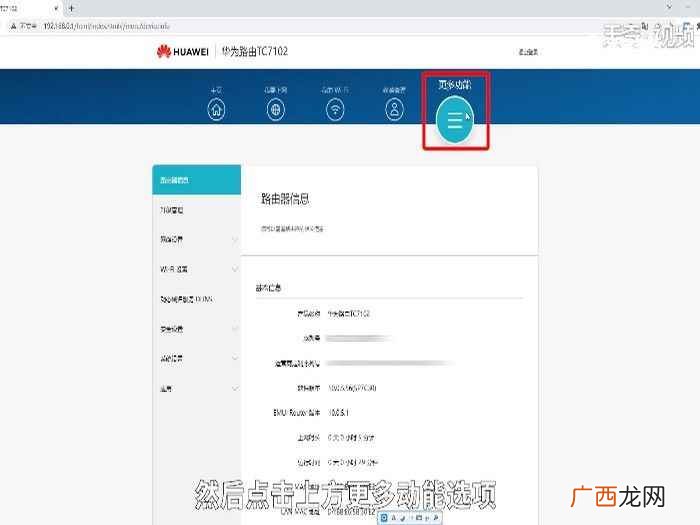Screen dimensions: 700x525
Task: Open a new browser tab with plus
Action: point(71,8)
